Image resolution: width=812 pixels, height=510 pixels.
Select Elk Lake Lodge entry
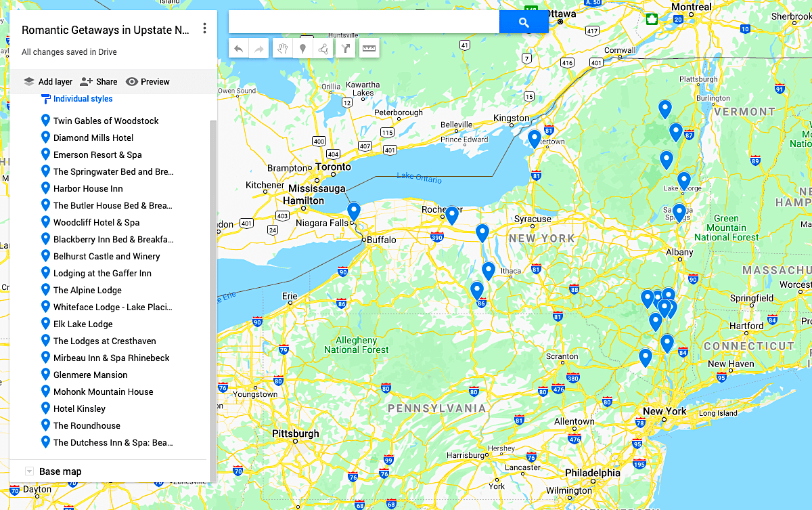click(83, 324)
